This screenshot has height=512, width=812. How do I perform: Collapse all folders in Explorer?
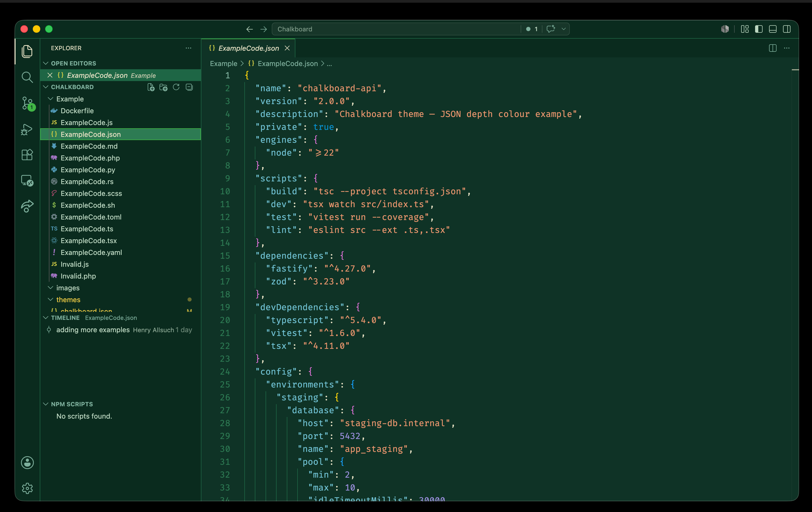(189, 87)
